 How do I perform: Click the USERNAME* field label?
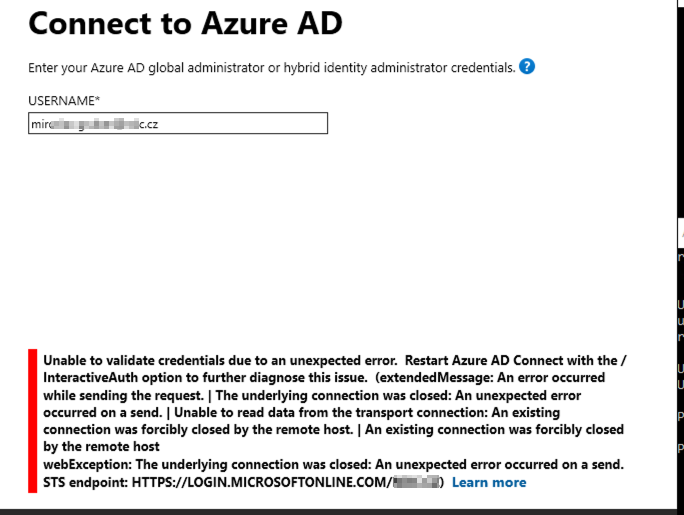(x=64, y=101)
